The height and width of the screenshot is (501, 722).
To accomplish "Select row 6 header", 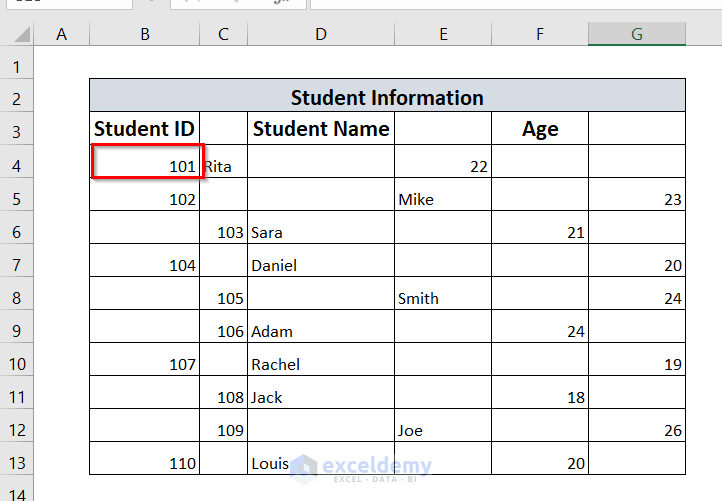I will pos(17,227).
